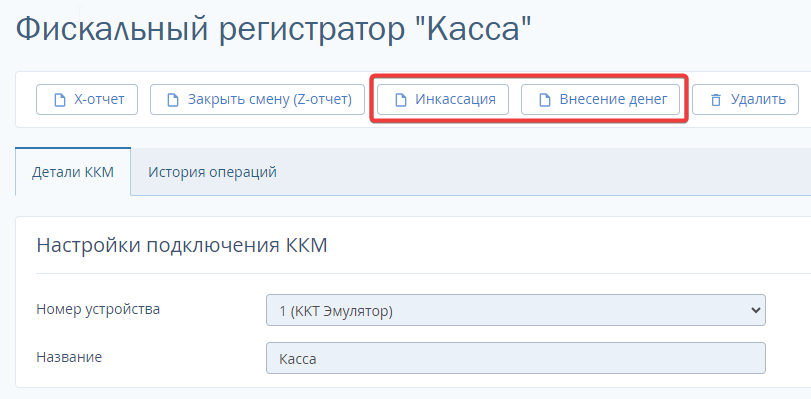Print the Х-отчет report
This screenshot has height=399, width=811.
click(87, 99)
